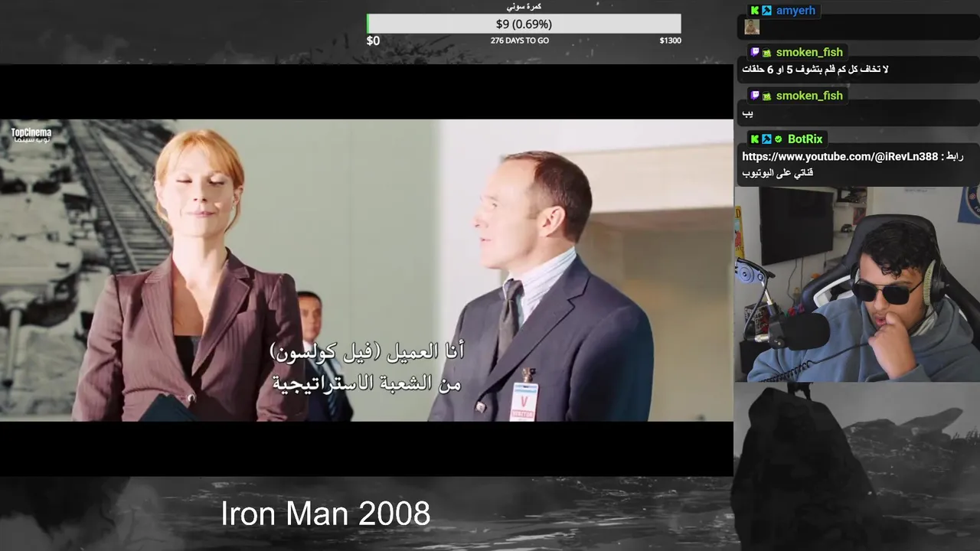
Task: Click the chat message 'لا تخاف كل كم فلم'
Action: click(x=815, y=70)
